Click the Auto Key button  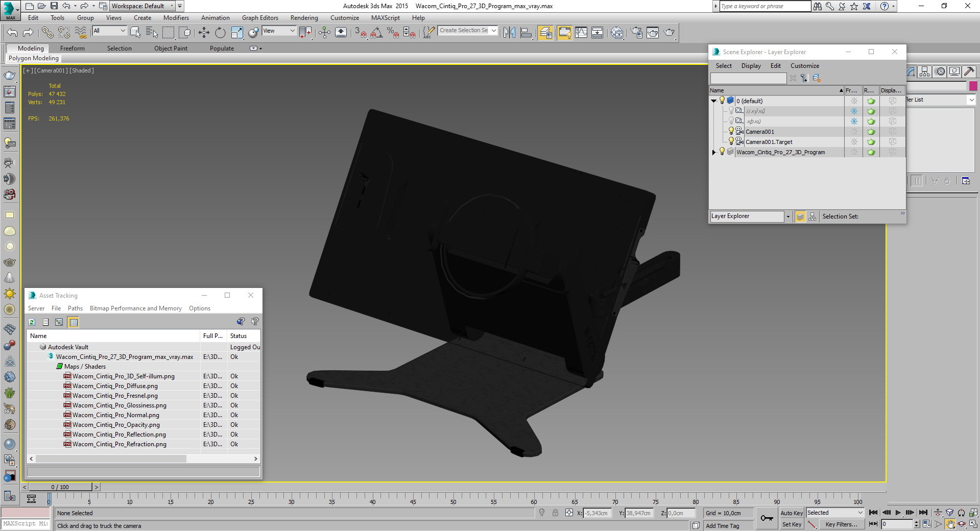point(792,513)
